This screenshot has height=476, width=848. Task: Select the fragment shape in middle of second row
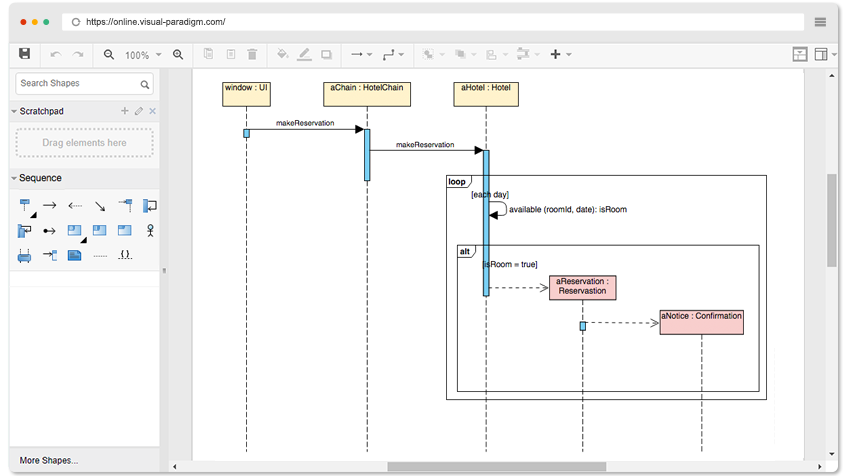[100, 230]
